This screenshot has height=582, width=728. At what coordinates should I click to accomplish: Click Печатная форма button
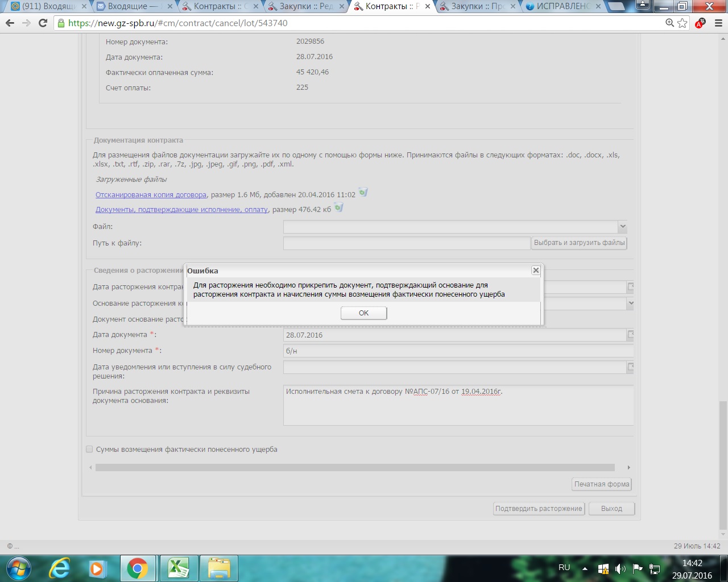pos(602,484)
